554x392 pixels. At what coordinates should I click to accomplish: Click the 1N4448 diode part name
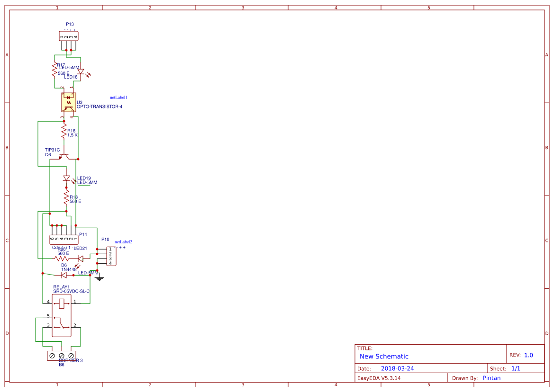click(69, 269)
